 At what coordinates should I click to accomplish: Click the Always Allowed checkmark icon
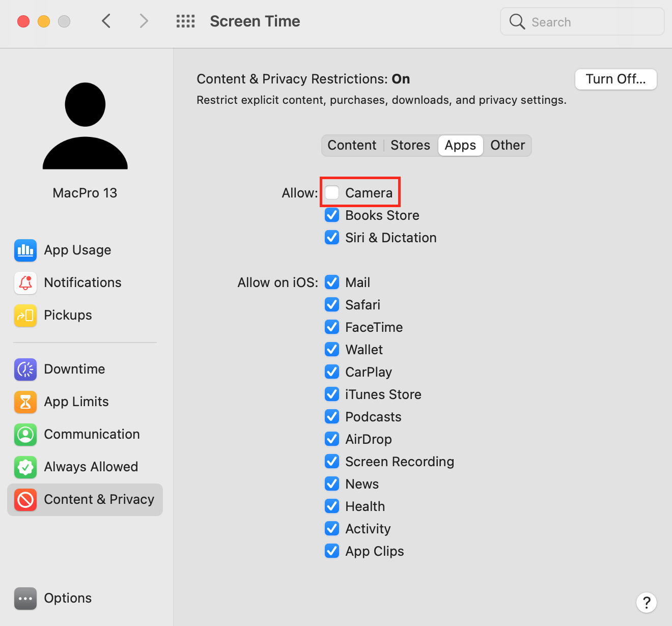(x=25, y=467)
